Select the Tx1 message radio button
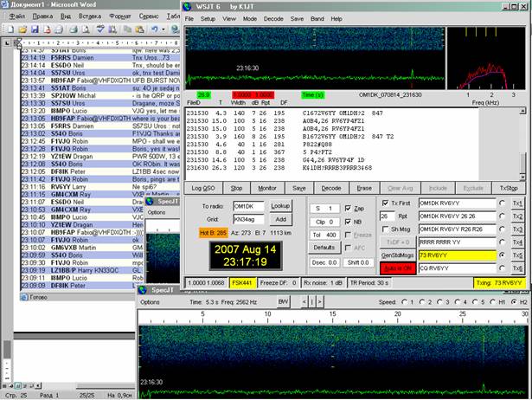The image size is (532, 400). [502, 203]
